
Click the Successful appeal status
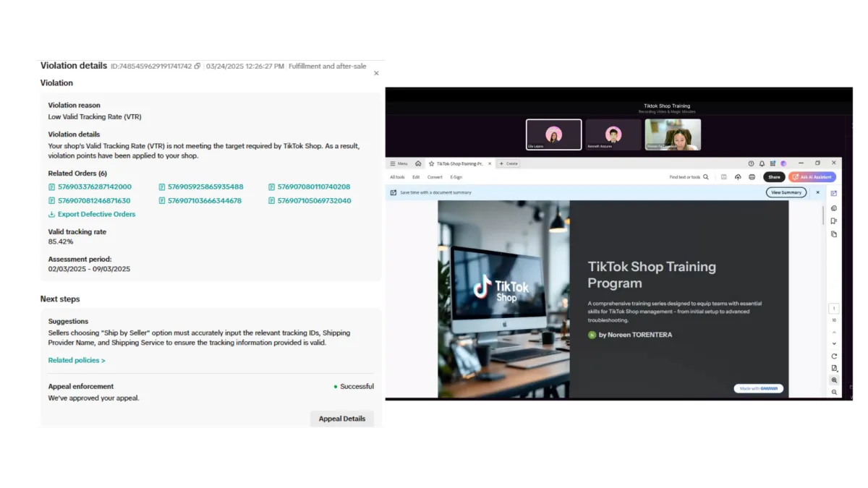[x=354, y=387]
